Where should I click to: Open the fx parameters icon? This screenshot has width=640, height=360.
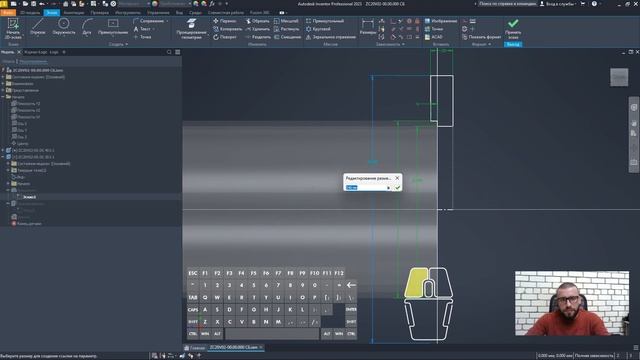tap(212, 4)
